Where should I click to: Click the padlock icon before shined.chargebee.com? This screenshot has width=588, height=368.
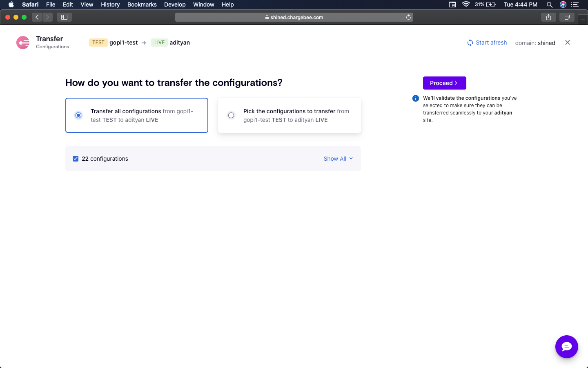coord(266,17)
